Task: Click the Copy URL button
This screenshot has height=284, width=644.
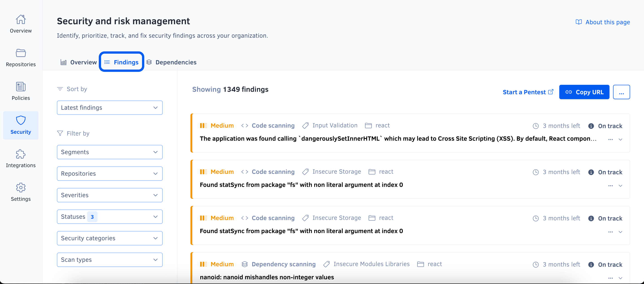Action: pyautogui.click(x=584, y=92)
